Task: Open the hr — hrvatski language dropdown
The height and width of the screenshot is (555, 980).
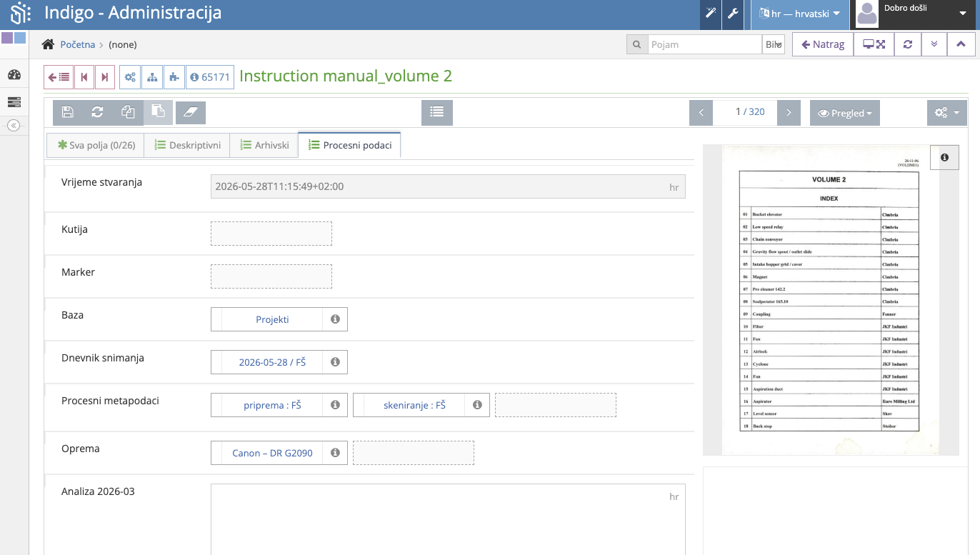Action: pyautogui.click(x=800, y=14)
